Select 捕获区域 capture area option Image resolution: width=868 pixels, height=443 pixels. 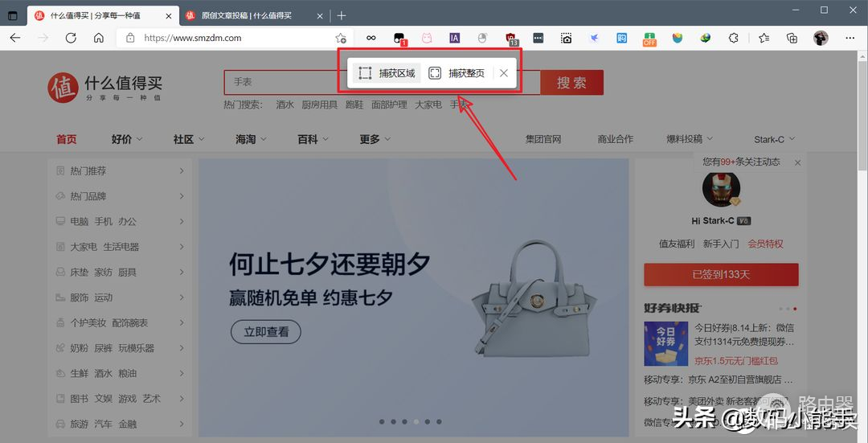[387, 73]
